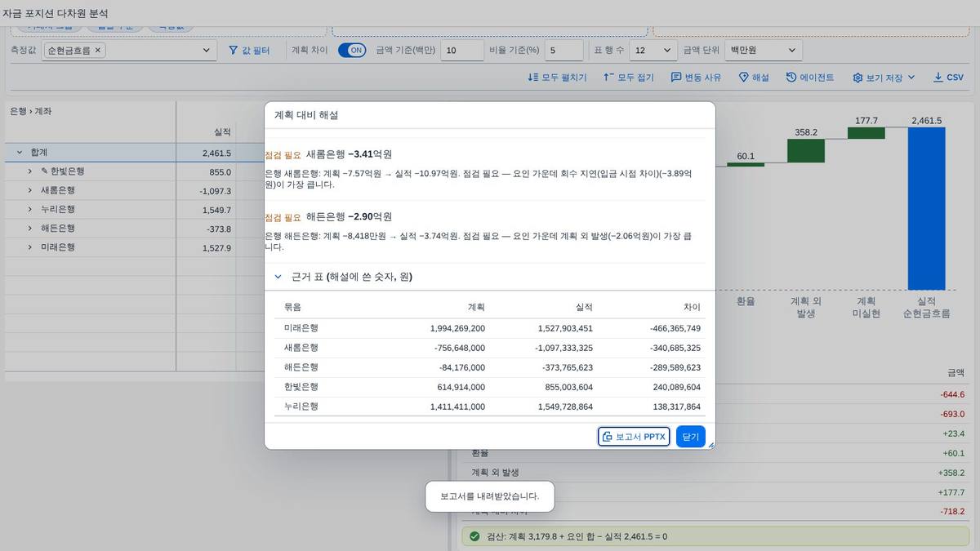Click the 계획 미실현 177.7 bar
Viewport: 980px width, 551px height.
pyautogui.click(x=866, y=132)
